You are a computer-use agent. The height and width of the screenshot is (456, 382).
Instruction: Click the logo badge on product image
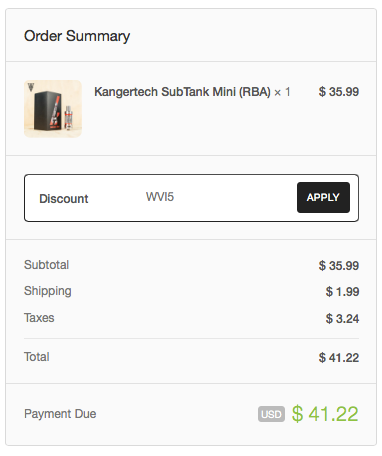coord(31,87)
